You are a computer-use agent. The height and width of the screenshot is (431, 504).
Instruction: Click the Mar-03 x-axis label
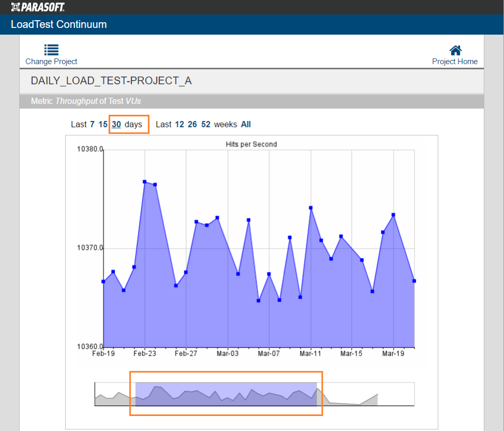228,353
